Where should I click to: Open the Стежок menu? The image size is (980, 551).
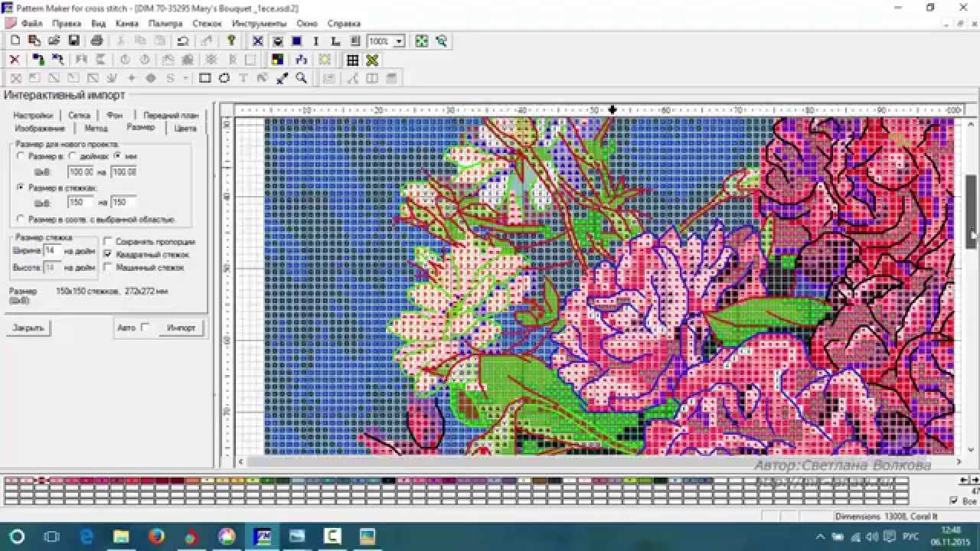(207, 24)
